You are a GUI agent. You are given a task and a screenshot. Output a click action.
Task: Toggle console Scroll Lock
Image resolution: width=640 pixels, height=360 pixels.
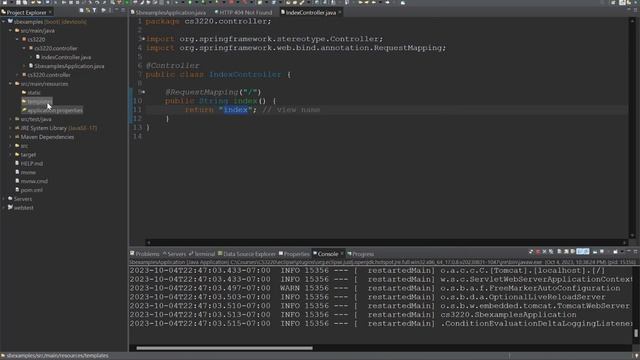pos(566,251)
